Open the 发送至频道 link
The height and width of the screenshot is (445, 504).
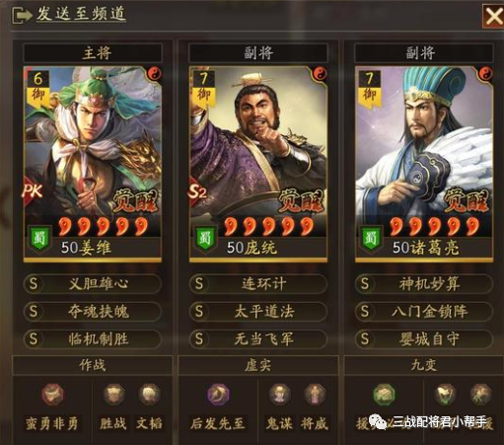(81, 14)
